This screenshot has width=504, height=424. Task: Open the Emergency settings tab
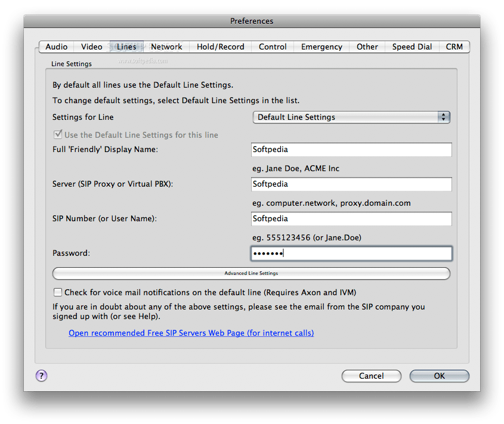click(321, 47)
